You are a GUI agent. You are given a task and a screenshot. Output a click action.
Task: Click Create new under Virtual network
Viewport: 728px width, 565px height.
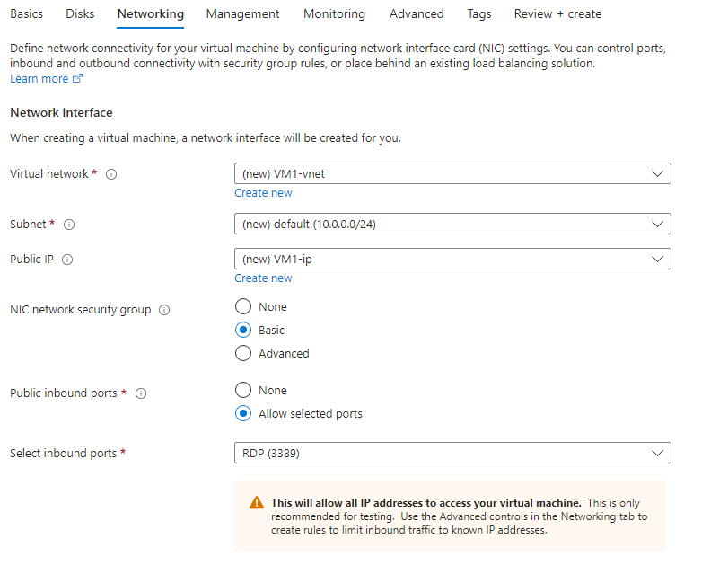tap(263, 192)
